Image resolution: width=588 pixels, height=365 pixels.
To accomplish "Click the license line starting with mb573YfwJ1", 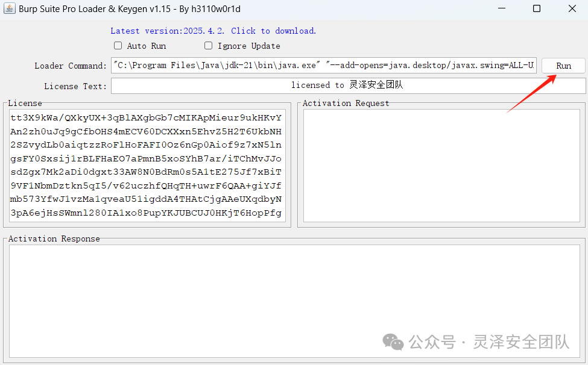I will [146, 199].
